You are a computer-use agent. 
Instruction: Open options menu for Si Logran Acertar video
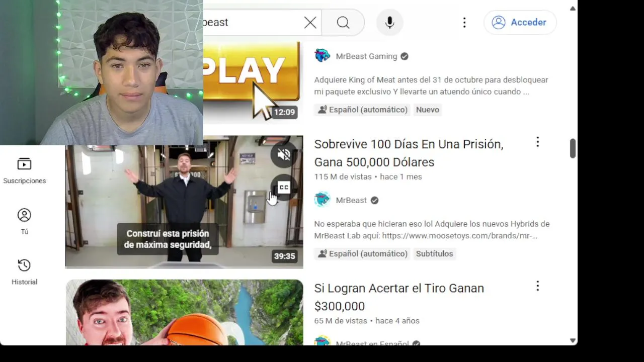(538, 286)
